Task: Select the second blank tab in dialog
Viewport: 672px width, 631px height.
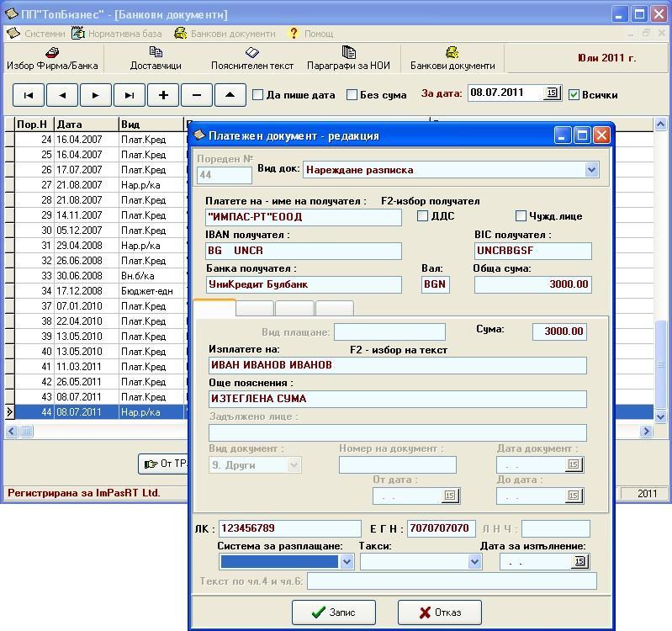Action: [255, 308]
